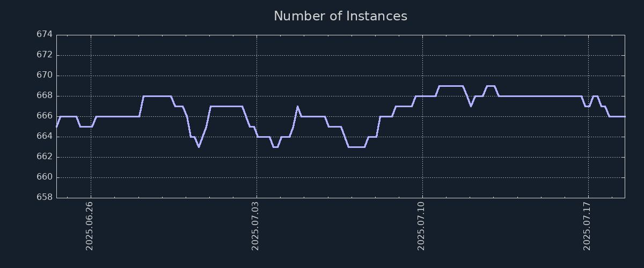
Task: Click the 670 y-axis value
Action: click(45, 75)
